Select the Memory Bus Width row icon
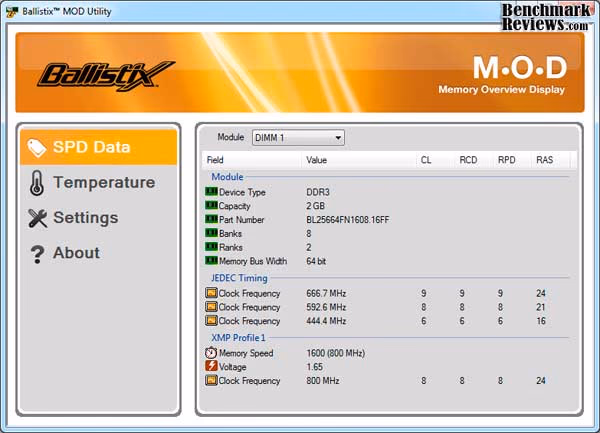600x433 pixels. click(211, 260)
